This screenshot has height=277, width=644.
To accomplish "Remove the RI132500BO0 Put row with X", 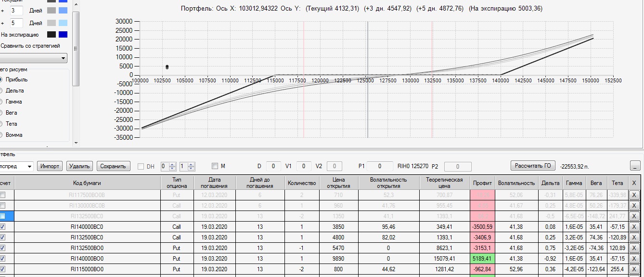I will coord(634,248).
